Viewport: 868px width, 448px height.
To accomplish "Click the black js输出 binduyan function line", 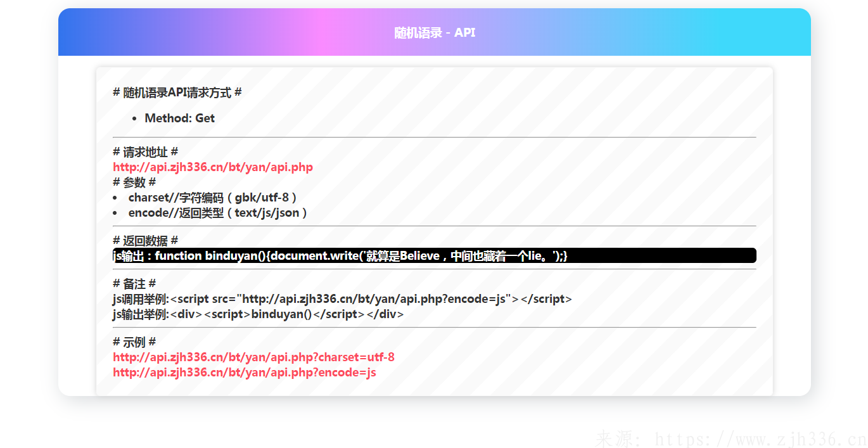I will tap(435, 255).
